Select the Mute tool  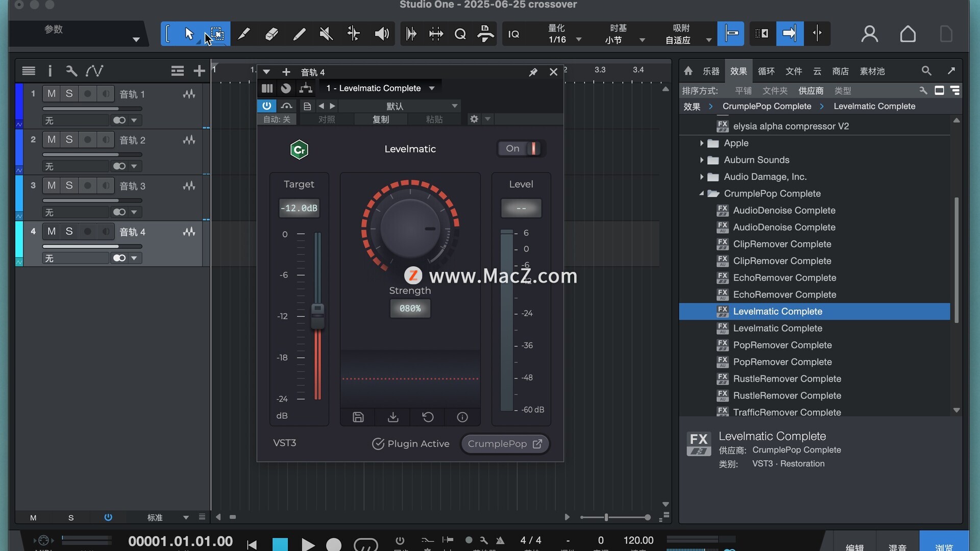(326, 34)
